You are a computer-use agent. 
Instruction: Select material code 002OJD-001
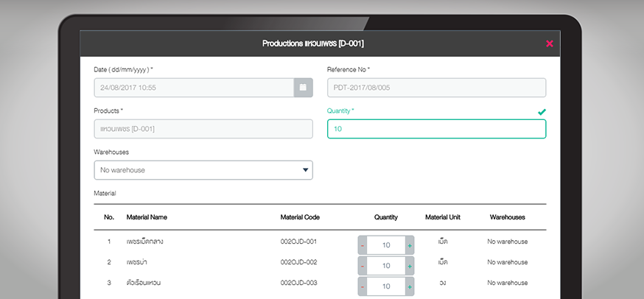[298, 242]
